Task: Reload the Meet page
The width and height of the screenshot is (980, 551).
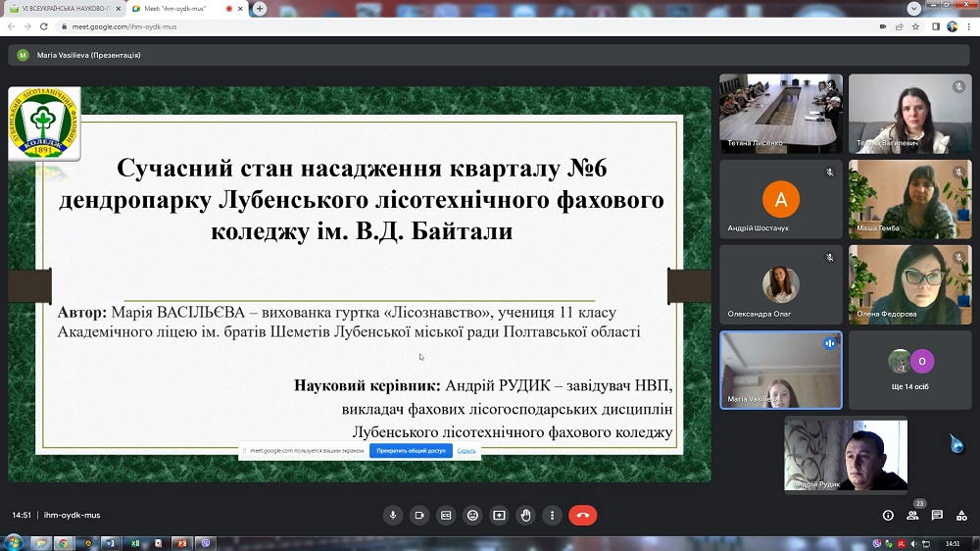Action: tap(44, 26)
